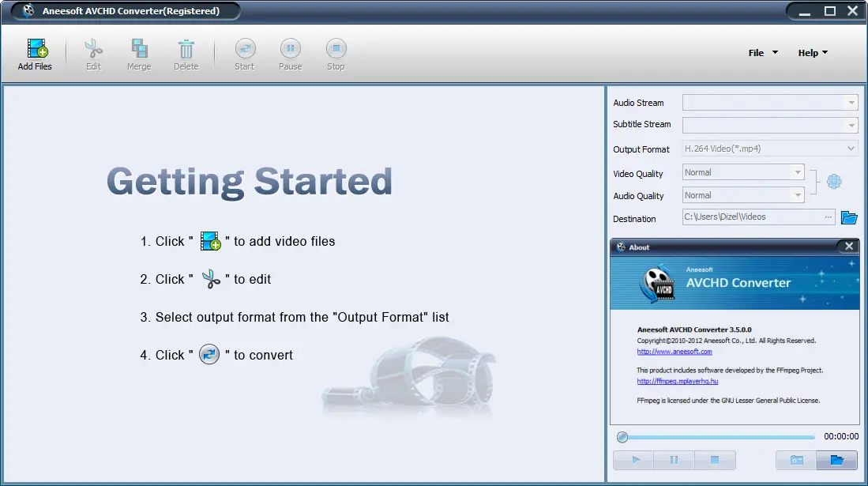Open the ffmpeg.mplayerhq.hu link
The image size is (868, 486).
[677, 381]
